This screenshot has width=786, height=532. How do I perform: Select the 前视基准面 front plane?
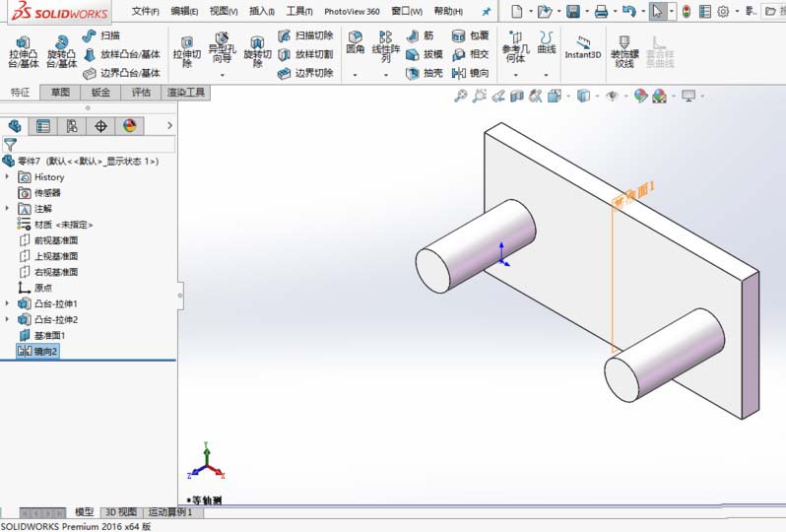click(48, 240)
